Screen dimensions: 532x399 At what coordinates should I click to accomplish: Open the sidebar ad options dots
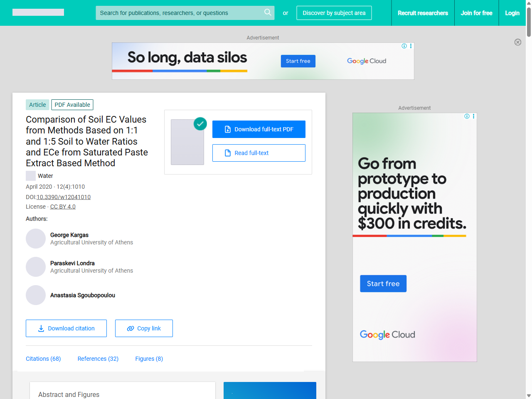[473, 116]
